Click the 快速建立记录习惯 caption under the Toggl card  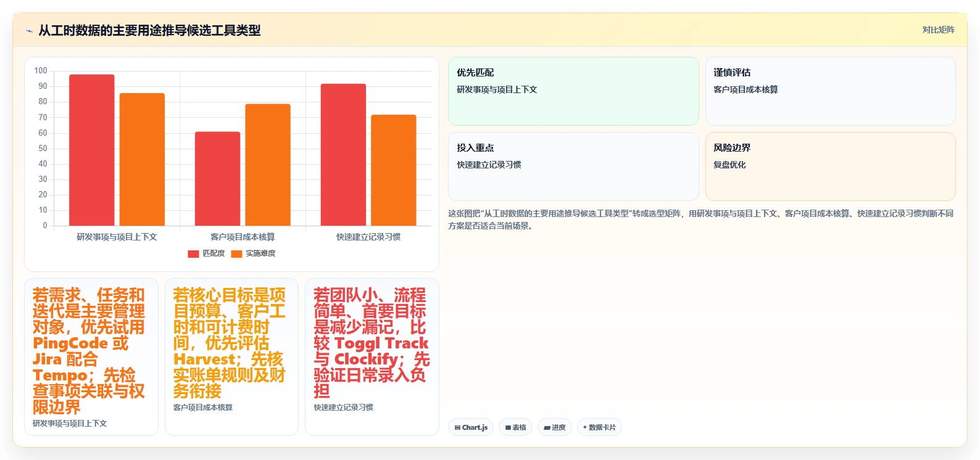pos(343,408)
